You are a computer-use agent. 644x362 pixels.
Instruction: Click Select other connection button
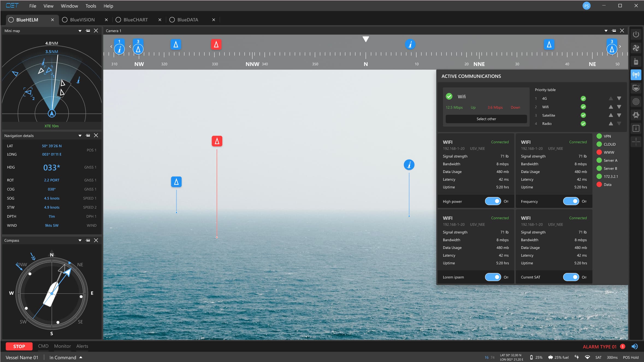point(486,119)
